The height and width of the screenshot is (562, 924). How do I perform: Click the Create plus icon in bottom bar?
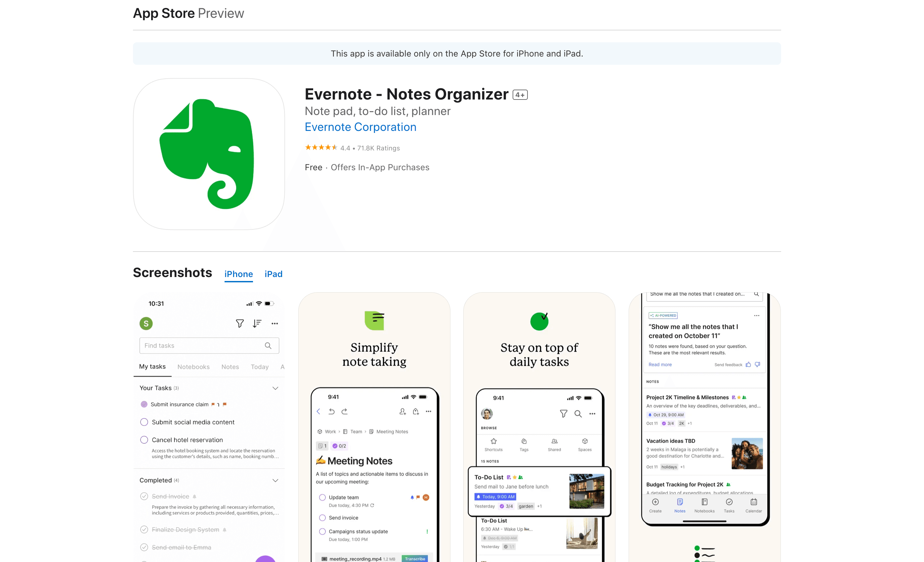click(x=655, y=502)
